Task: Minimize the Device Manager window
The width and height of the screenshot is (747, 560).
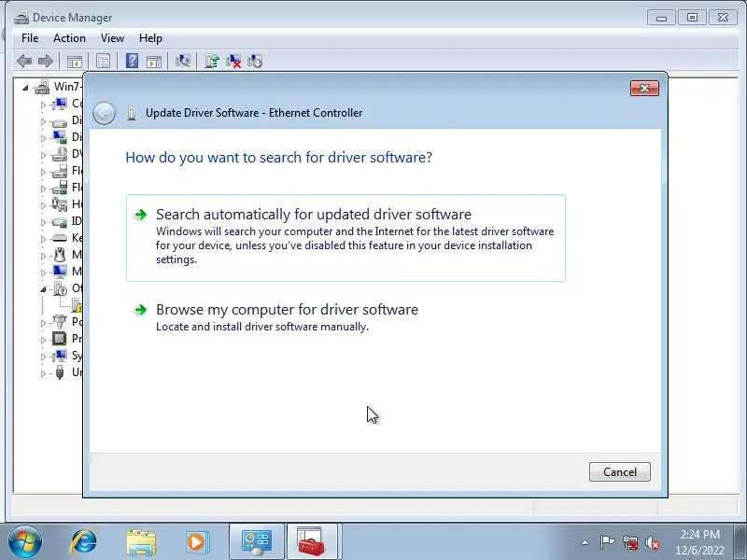Action: pos(661,18)
